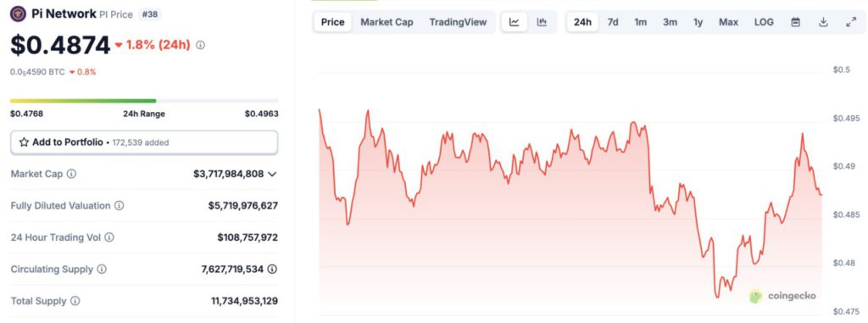The image size is (868, 323).
Task: Select the 7d time range
Action: pyautogui.click(x=613, y=22)
